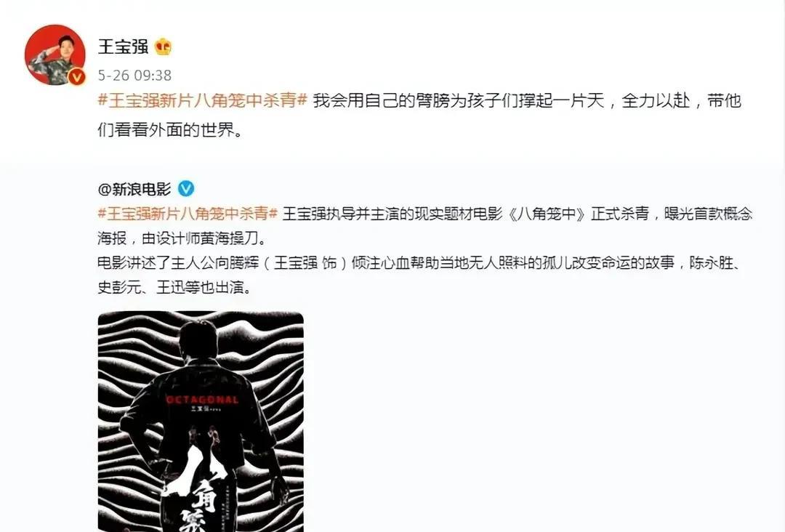Click the cast line 史彭元、王迅等也出演
785x532 pixels.
(x=174, y=287)
